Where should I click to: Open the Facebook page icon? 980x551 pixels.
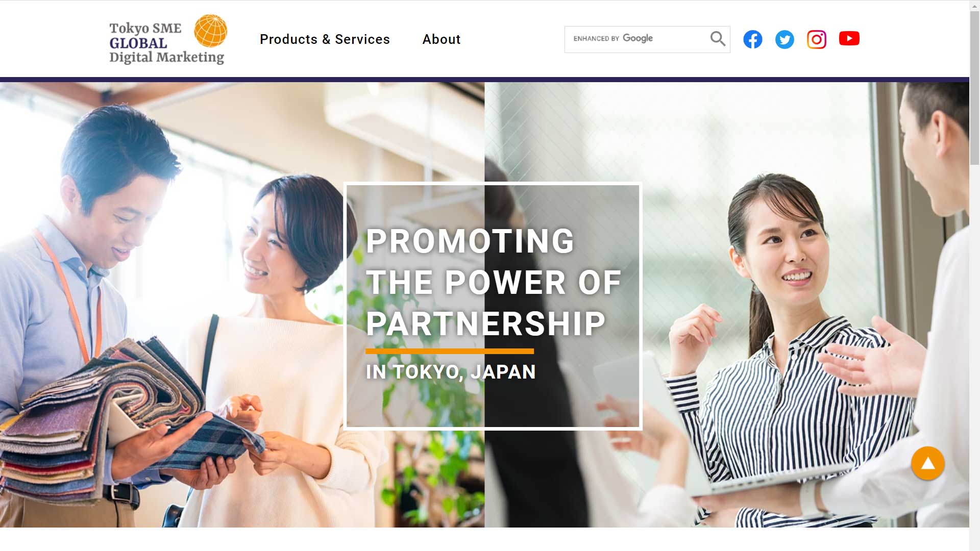752,39
